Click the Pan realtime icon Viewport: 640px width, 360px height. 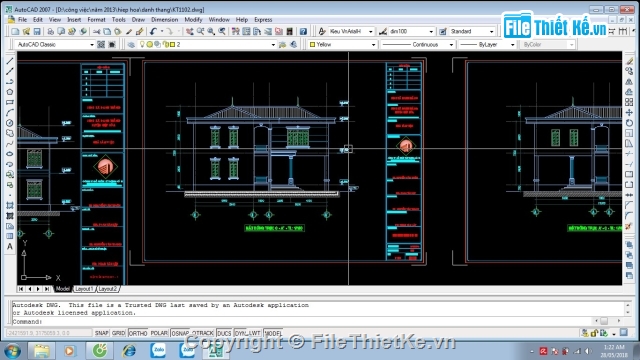point(189,31)
